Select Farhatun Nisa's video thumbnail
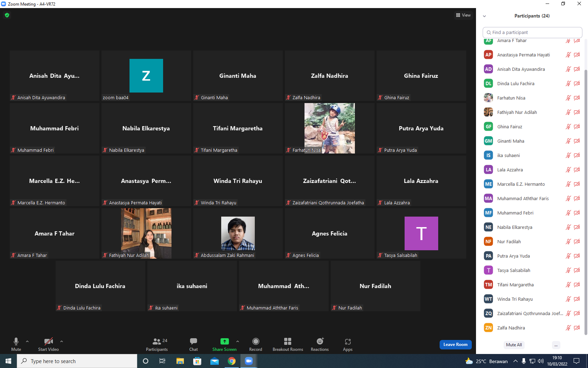 click(x=329, y=128)
